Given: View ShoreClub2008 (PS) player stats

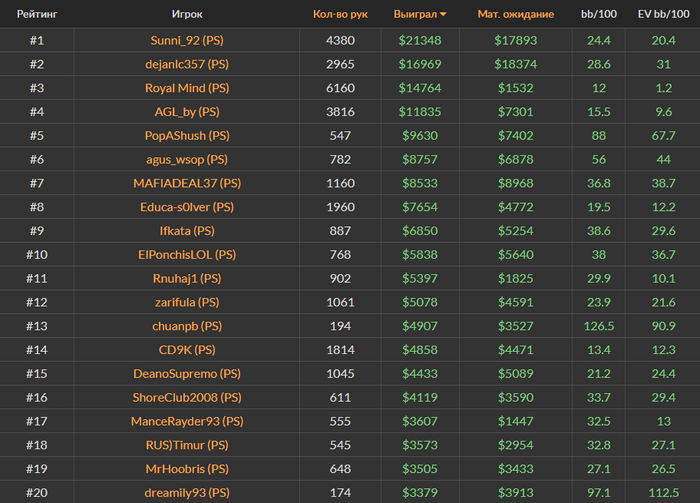Looking at the screenshot, I should (x=186, y=397).
